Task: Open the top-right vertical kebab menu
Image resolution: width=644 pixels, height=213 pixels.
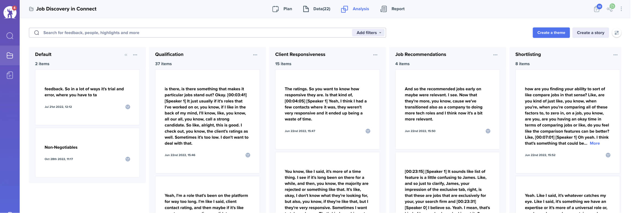Action: click(x=621, y=9)
